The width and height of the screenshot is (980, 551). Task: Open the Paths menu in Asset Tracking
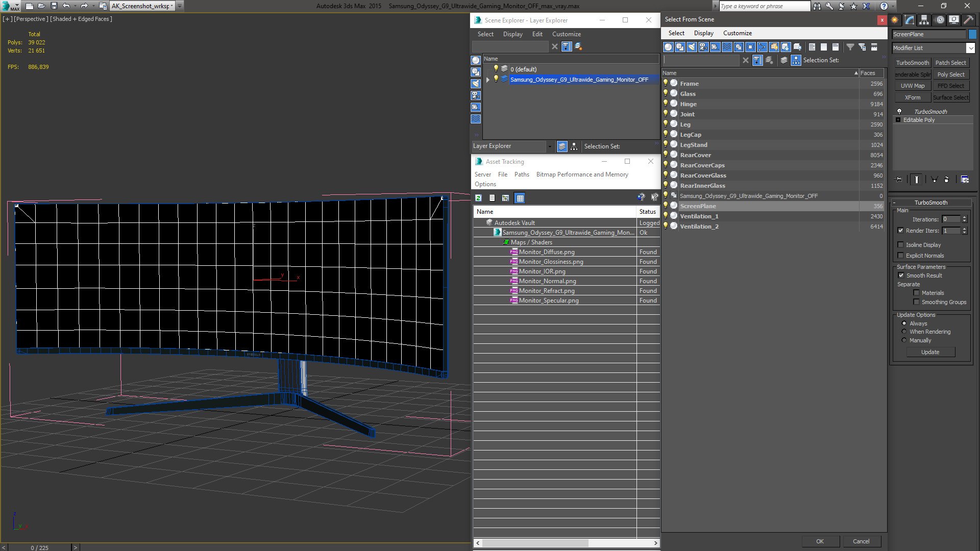coord(522,174)
